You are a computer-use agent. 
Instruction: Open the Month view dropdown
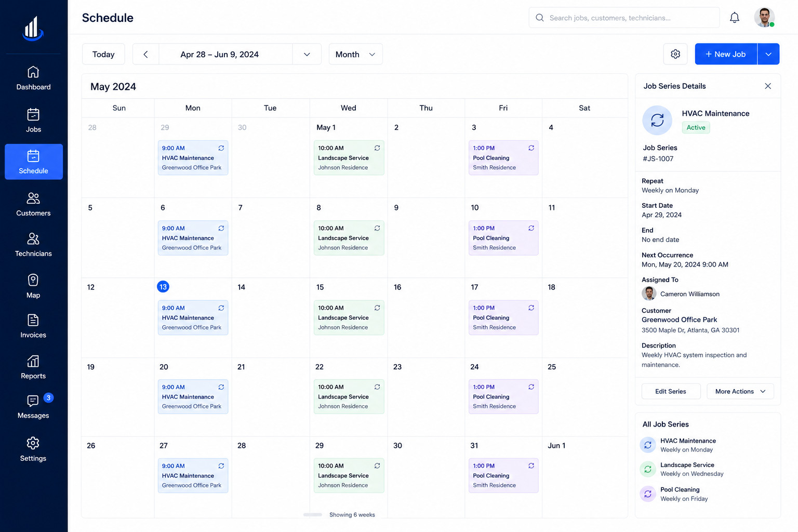coord(356,54)
